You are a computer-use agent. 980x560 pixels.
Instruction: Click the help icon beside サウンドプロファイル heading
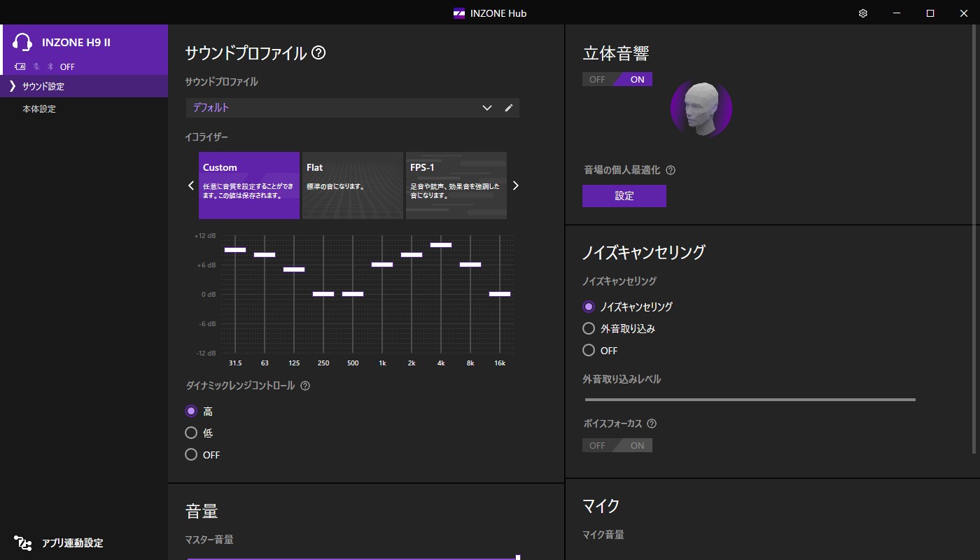point(318,53)
